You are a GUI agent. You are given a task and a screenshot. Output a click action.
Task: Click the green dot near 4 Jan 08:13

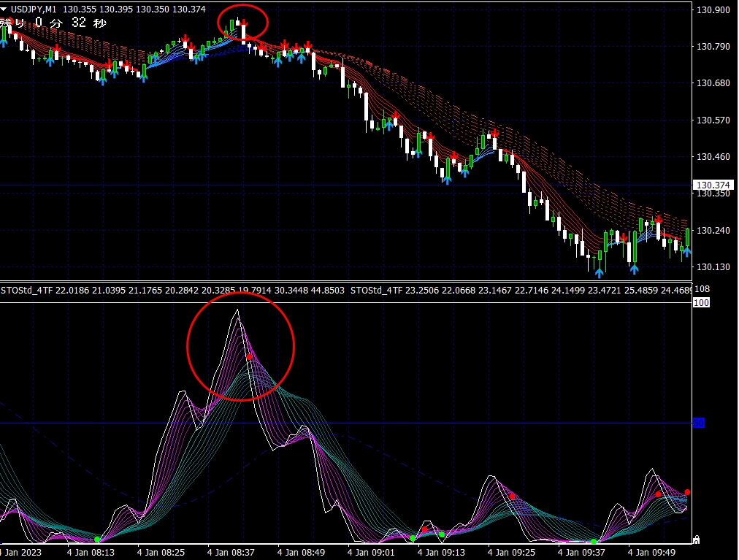click(x=97, y=540)
